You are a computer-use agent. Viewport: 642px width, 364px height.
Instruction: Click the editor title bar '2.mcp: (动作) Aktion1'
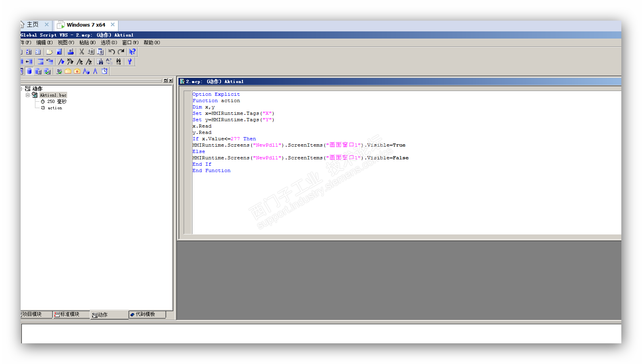pyautogui.click(x=400, y=81)
